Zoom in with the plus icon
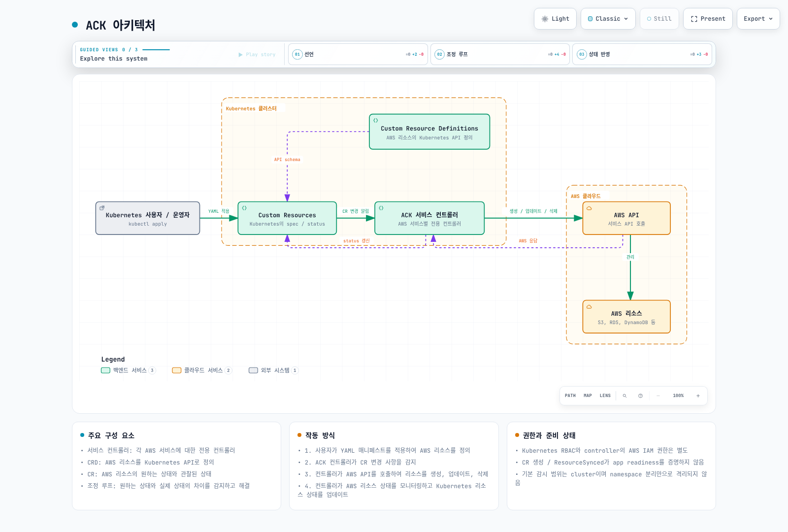Image resolution: width=788 pixels, height=532 pixels. coord(698,396)
